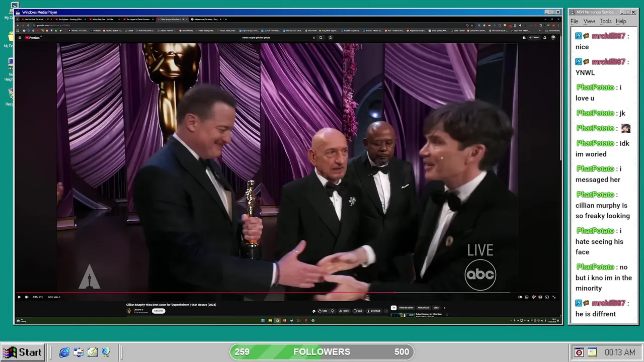The image size is (644, 362).
Task: Click the Windows Media Player title bar icon
Action: coord(18,12)
